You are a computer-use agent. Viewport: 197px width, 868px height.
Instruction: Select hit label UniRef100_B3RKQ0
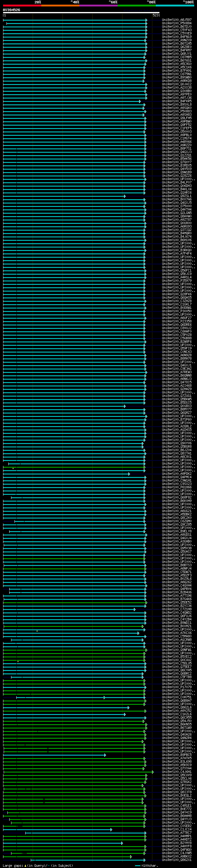point(177,250)
